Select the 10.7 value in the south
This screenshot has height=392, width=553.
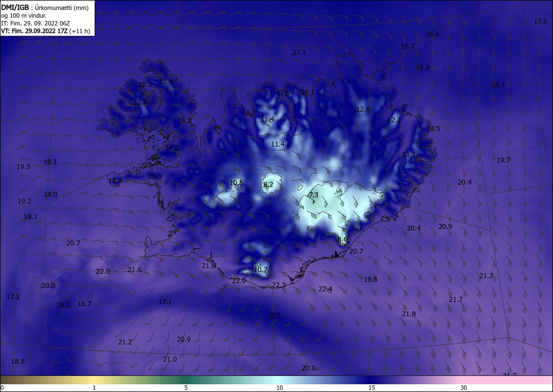260,270
